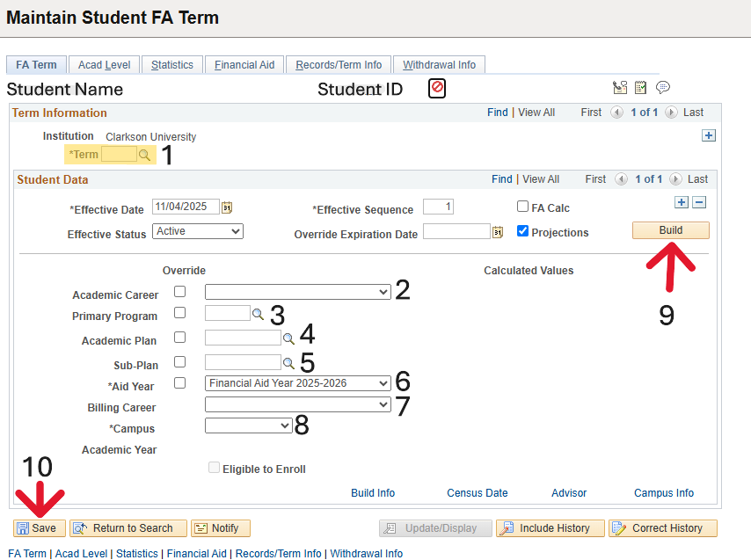This screenshot has width=751, height=560.
Task: Add a Student Data row with plus icon
Action: [681, 202]
